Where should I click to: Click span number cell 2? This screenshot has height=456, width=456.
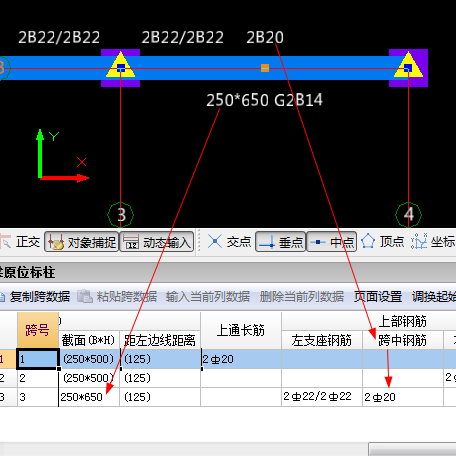click(x=38, y=378)
